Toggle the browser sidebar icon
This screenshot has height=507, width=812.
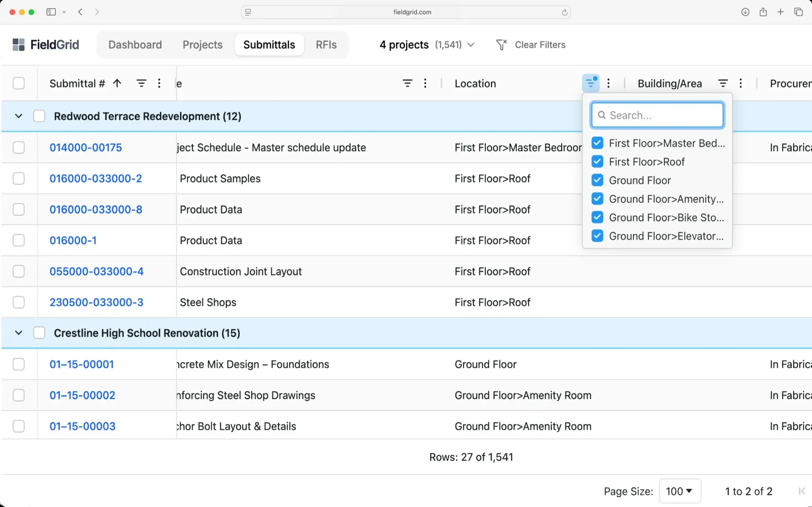tap(50, 12)
